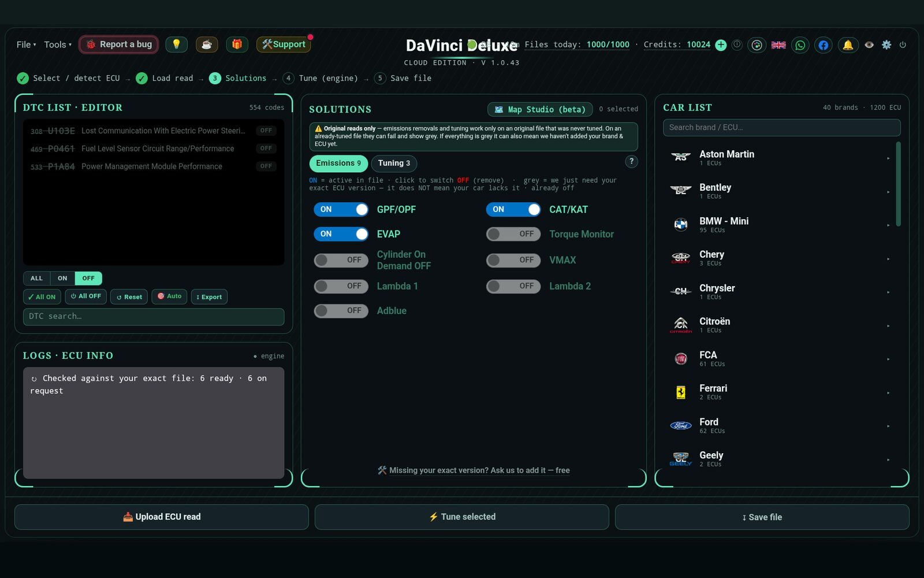
Task: Expand Chery ECU list arrow
Action: [888, 259]
